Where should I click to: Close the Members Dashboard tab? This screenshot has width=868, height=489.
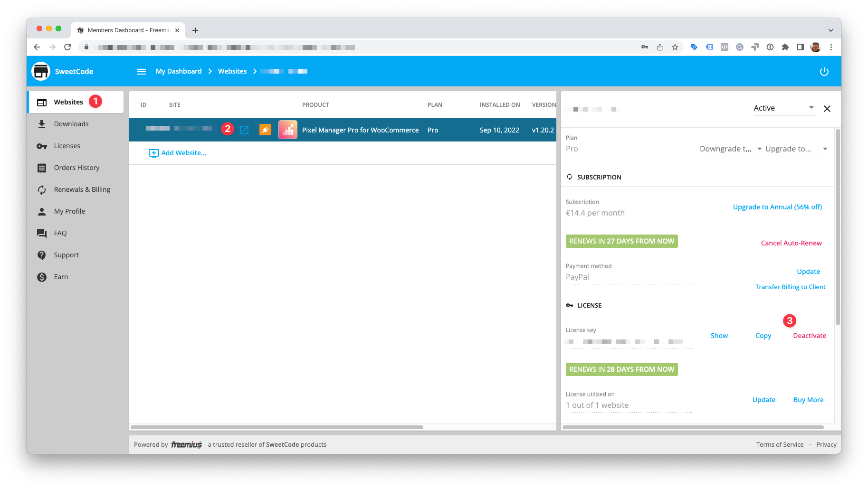coord(177,30)
